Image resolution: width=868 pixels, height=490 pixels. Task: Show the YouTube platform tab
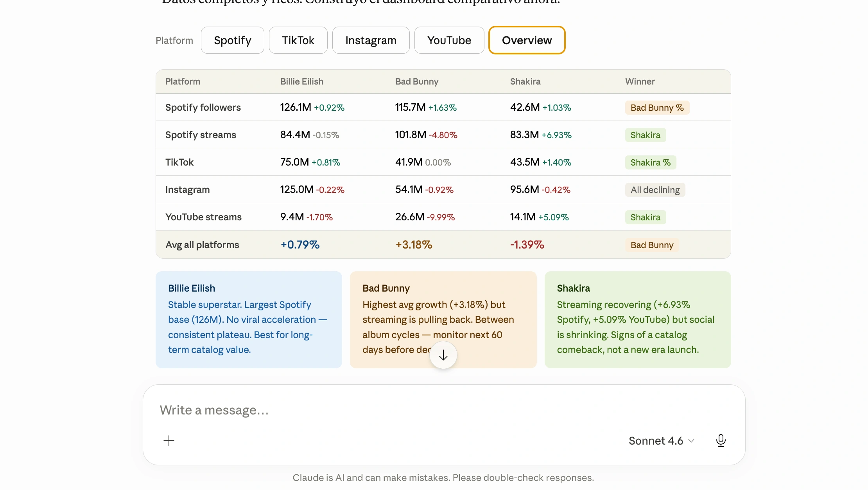coord(449,40)
